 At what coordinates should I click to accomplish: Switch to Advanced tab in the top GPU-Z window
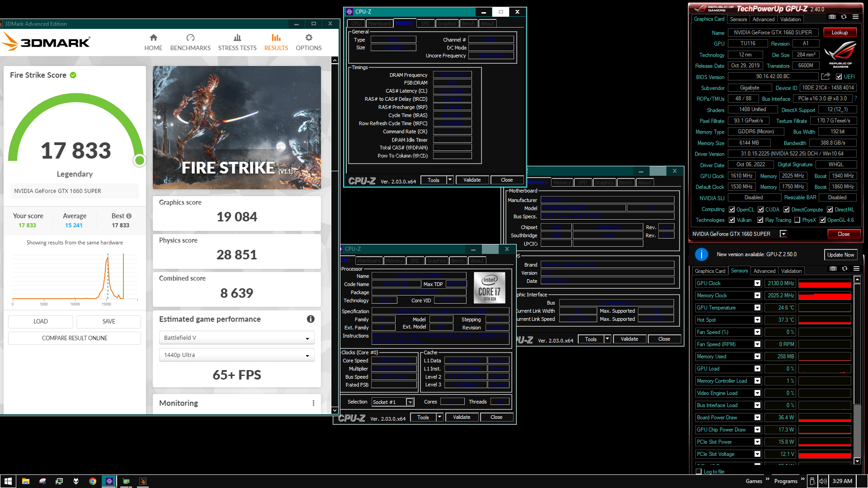click(763, 19)
